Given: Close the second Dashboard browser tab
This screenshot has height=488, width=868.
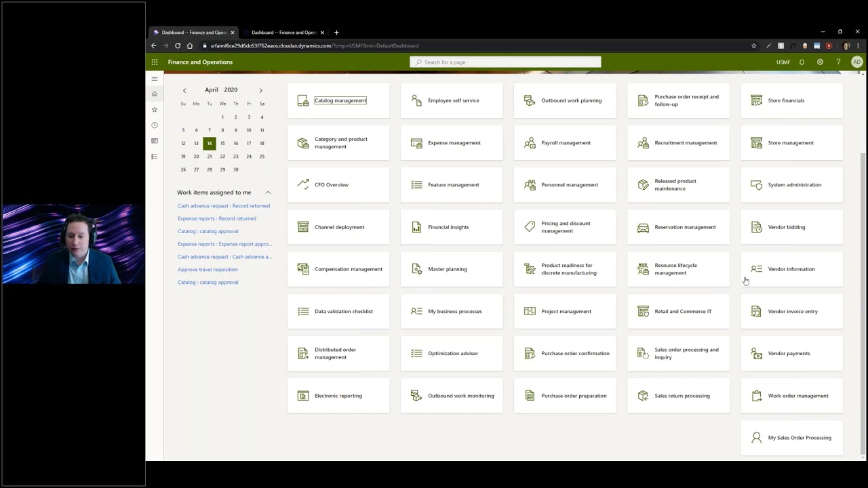Looking at the screenshot, I should [x=322, y=32].
